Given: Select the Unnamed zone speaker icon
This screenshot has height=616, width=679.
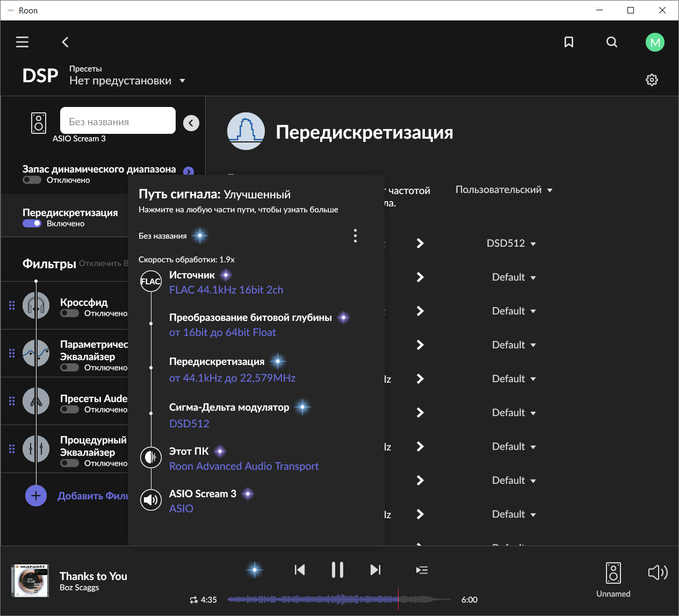Looking at the screenshot, I should click(613, 573).
